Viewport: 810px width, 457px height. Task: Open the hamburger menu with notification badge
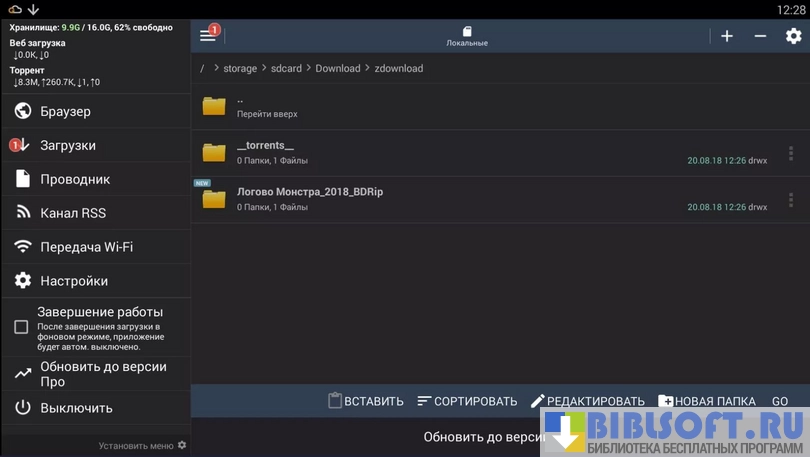pyautogui.click(x=208, y=35)
